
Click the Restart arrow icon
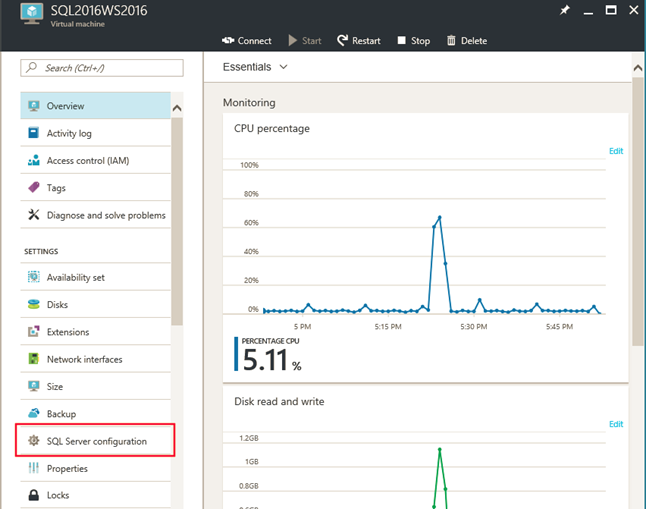(342, 40)
